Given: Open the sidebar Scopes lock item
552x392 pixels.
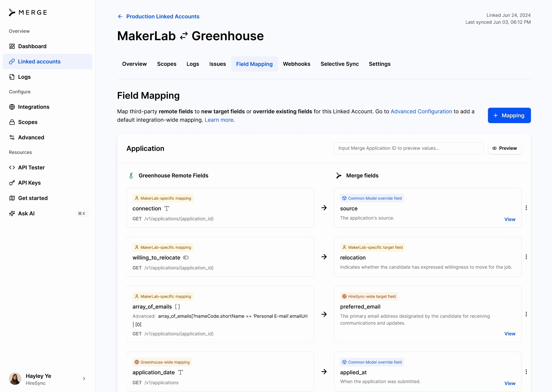Looking at the screenshot, I should (47, 122).
